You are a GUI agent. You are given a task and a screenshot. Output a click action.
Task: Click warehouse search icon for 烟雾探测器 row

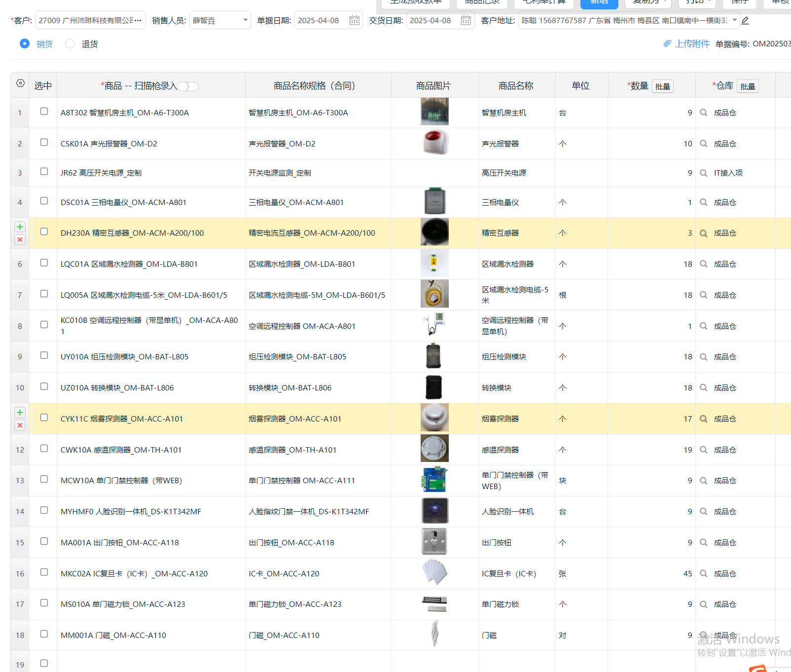704,419
